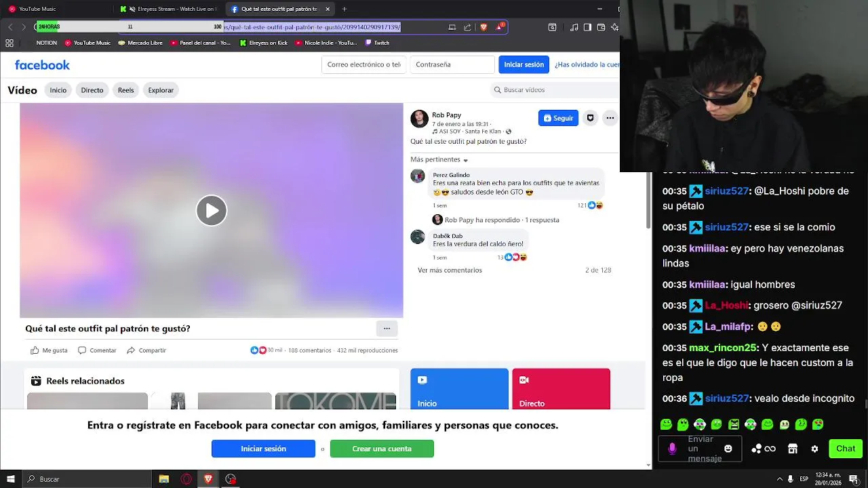Screen dimensions: 868x488
Task: Open Mercado Libre bookmark
Action: tap(140, 43)
